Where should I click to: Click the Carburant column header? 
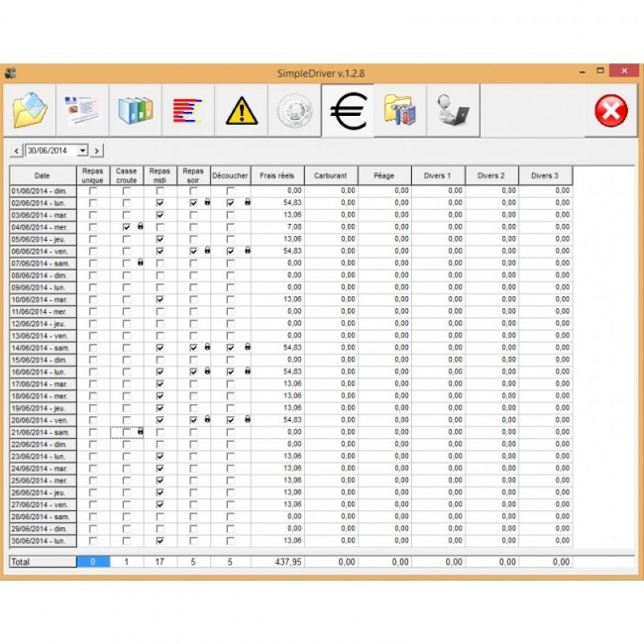tap(330, 175)
